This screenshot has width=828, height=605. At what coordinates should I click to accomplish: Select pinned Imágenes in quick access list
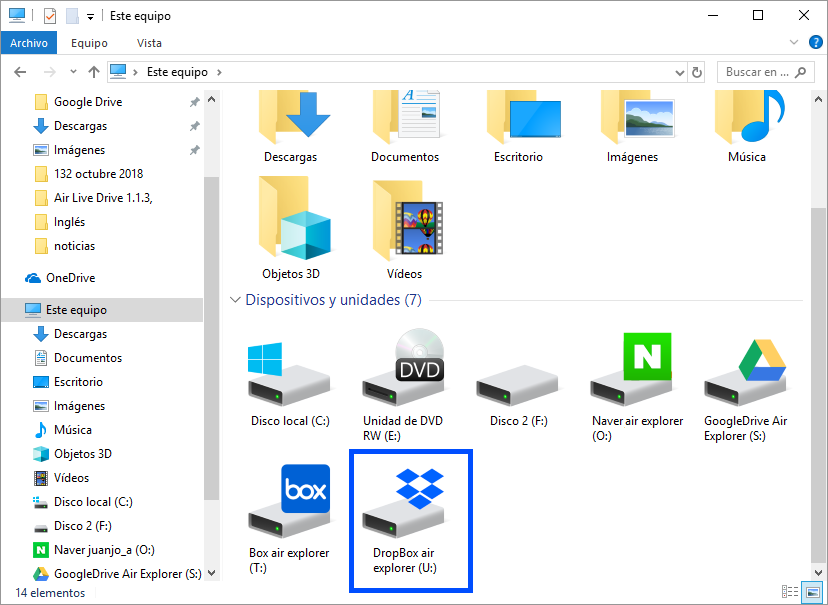click(79, 150)
